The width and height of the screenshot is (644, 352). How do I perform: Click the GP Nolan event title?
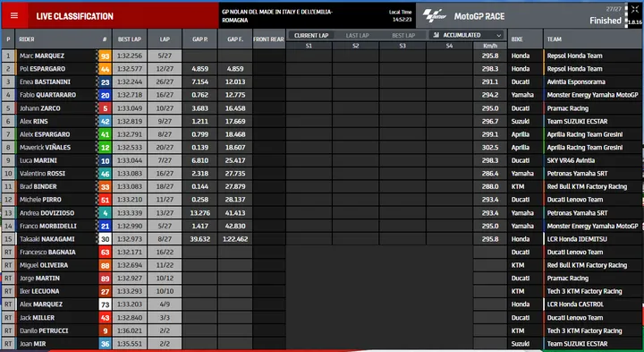277,15
